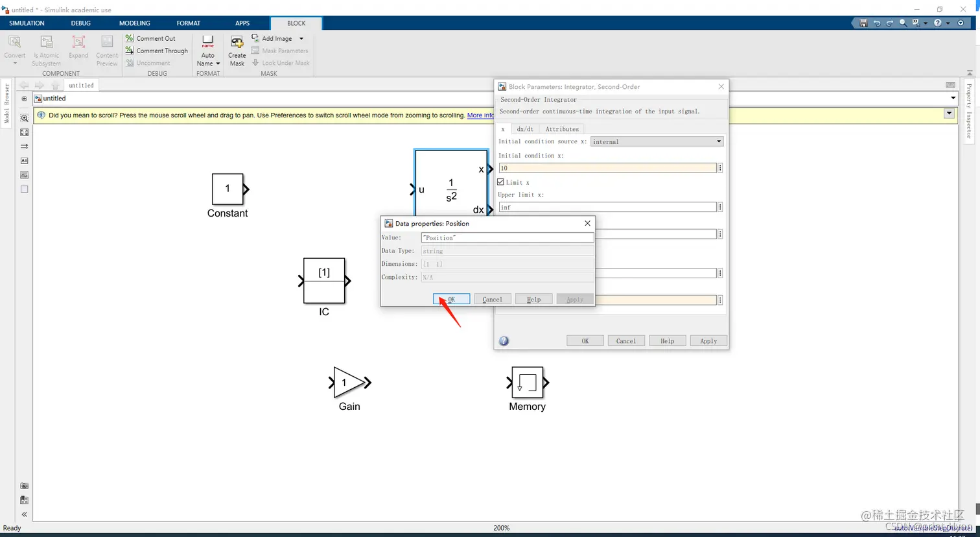
Task: Click the Initial condition x field
Action: coord(607,168)
